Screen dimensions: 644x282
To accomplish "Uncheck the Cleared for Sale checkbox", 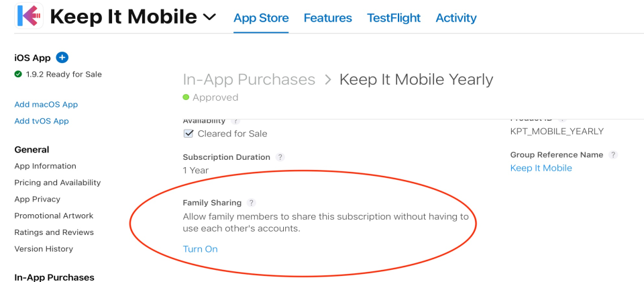I will pos(188,134).
